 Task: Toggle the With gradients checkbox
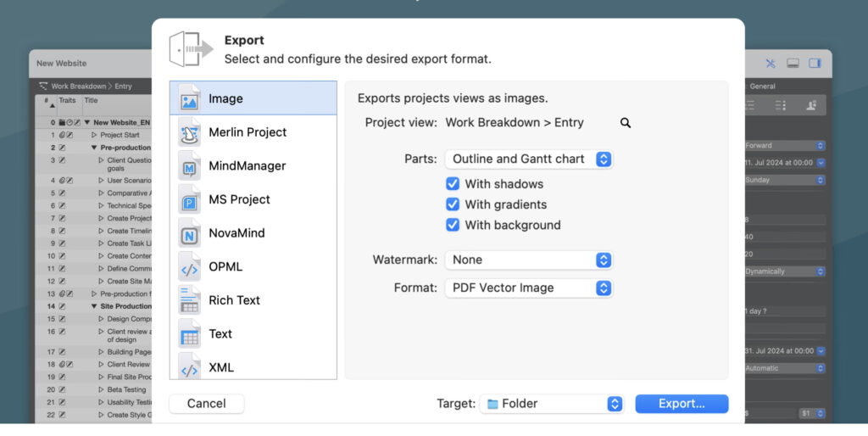[x=453, y=204]
